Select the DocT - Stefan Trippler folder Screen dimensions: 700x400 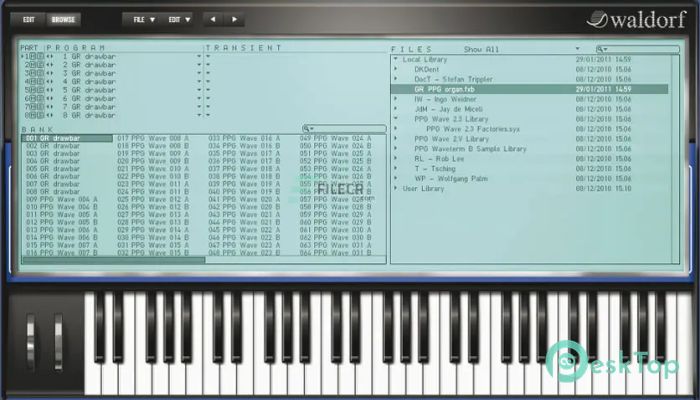[x=453, y=79]
